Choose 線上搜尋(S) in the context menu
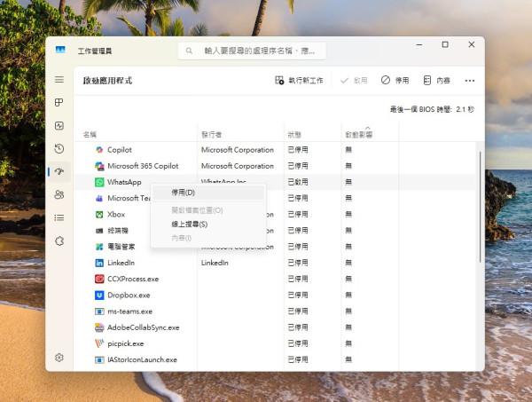The height and width of the screenshot is (402, 532). [189, 225]
